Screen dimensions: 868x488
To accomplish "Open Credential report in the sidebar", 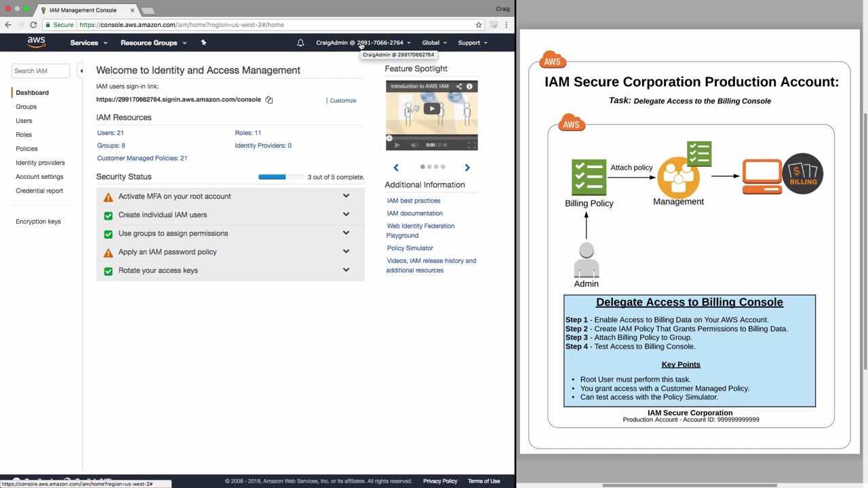I will tap(39, 191).
